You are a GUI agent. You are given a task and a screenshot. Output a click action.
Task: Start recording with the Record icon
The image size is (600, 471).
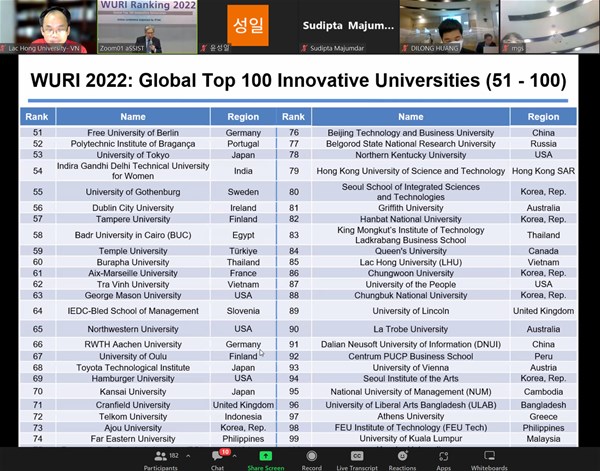311,455
